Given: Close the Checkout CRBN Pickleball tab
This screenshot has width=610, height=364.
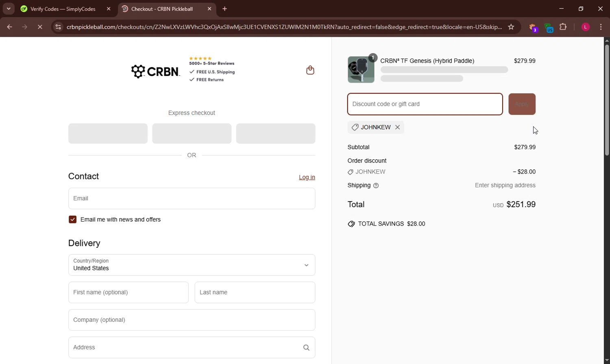Looking at the screenshot, I should [x=209, y=9].
